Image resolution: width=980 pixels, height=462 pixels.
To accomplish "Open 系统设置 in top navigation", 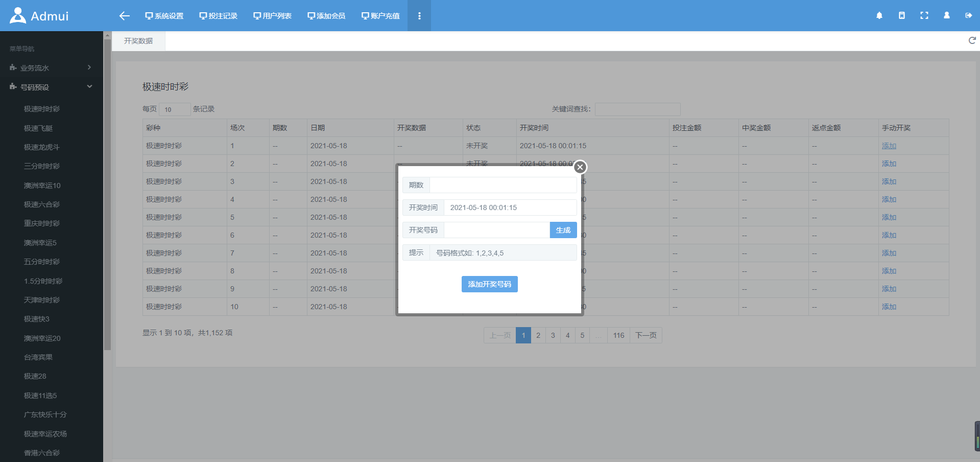I will (164, 16).
